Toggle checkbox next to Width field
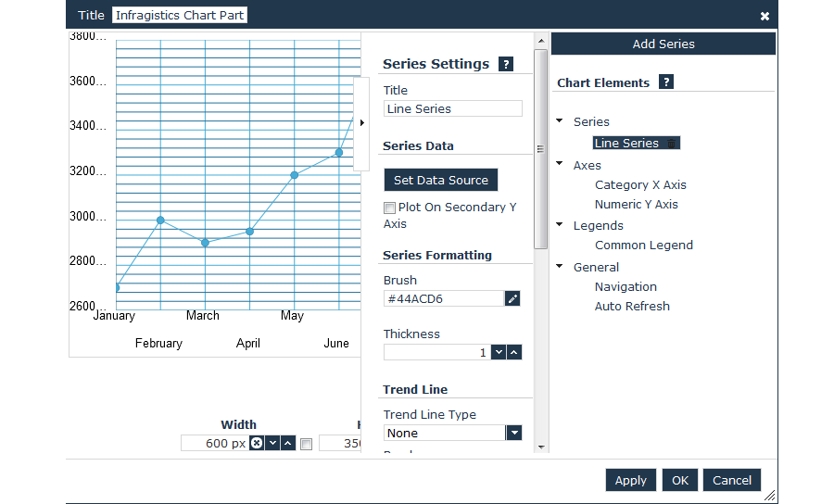Viewport: 834px width, 504px height. 307,444
